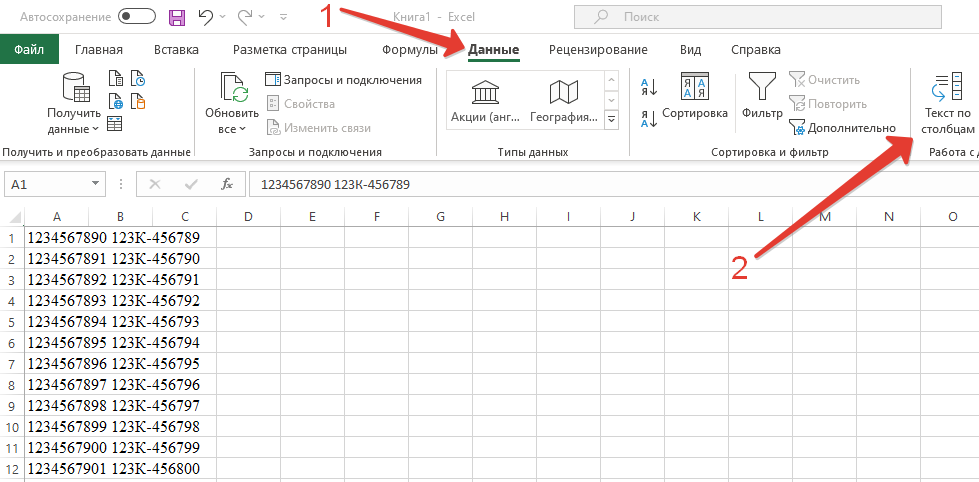Select cell with 1234567899 123К-456798
979x482 pixels.
(x=57, y=426)
